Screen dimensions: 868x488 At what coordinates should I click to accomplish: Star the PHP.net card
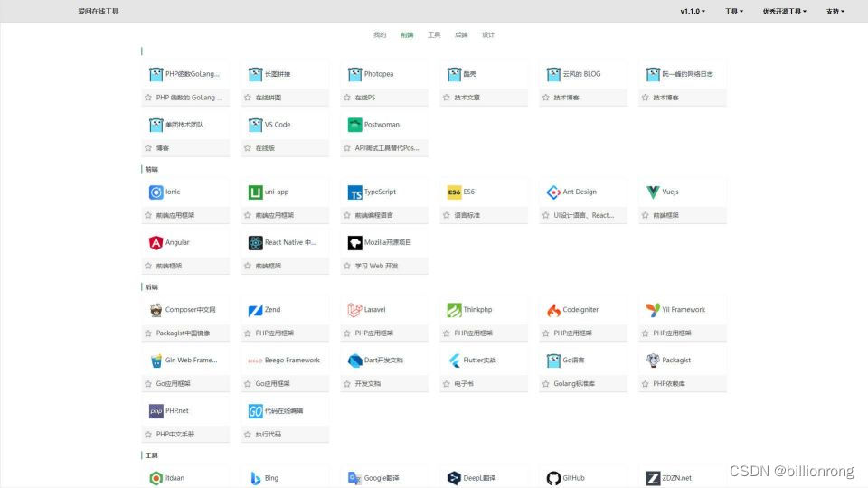148,435
